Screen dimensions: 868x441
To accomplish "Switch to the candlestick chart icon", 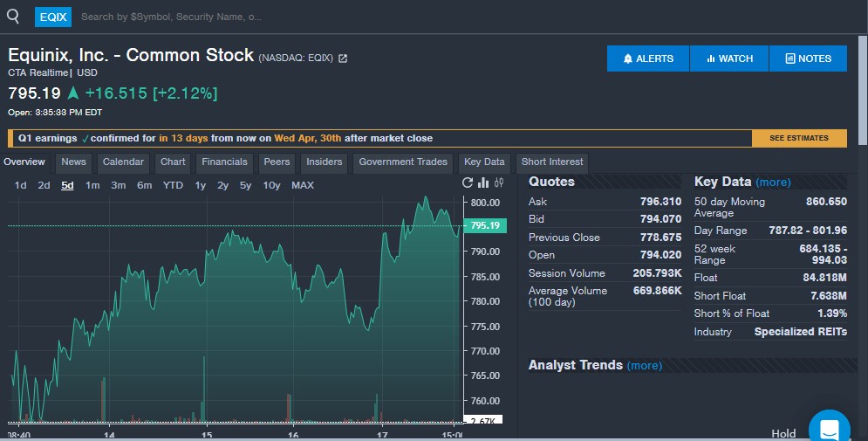I will click(499, 183).
